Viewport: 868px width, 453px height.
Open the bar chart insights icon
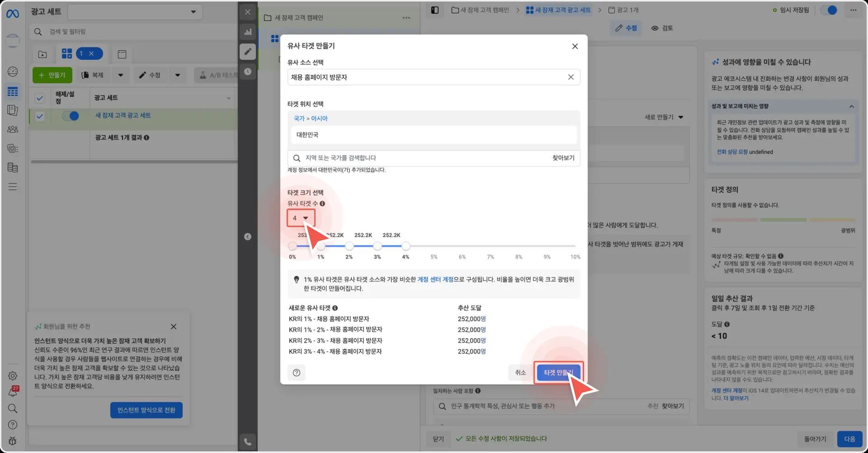(248, 32)
